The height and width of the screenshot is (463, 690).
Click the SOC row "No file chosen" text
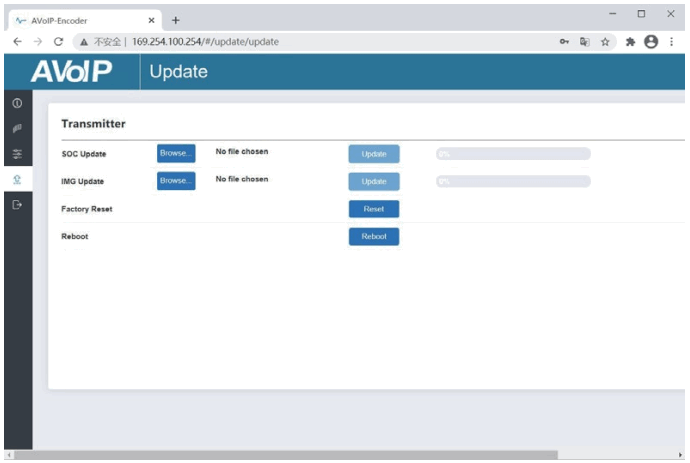point(242,151)
